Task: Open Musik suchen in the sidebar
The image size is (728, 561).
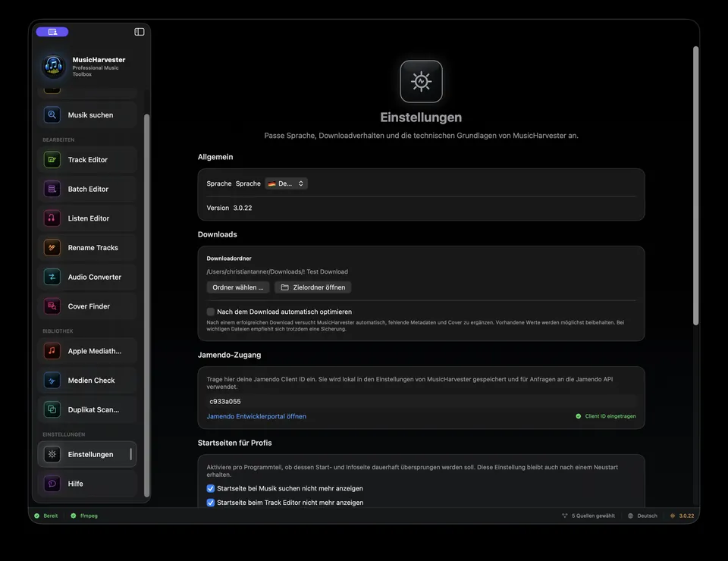Action: pos(86,114)
